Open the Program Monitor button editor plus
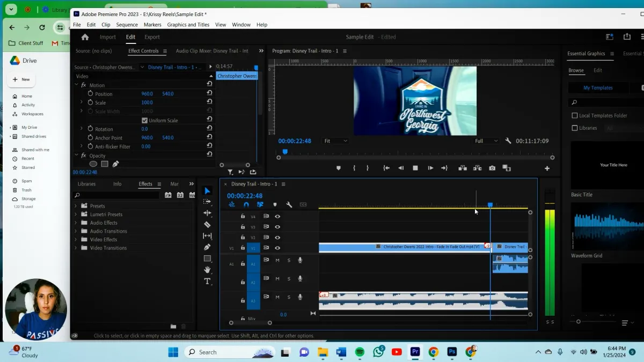Screen dimensions: 644x362 tap(547, 168)
